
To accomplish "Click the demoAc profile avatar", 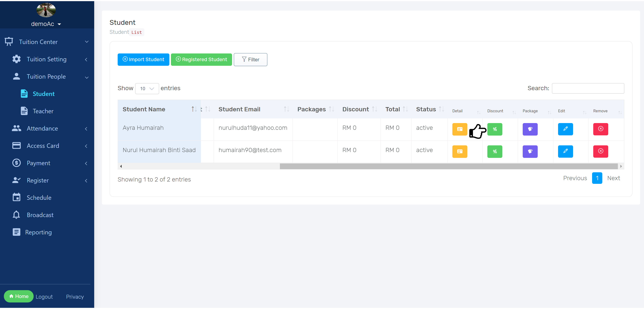I will tap(46, 10).
